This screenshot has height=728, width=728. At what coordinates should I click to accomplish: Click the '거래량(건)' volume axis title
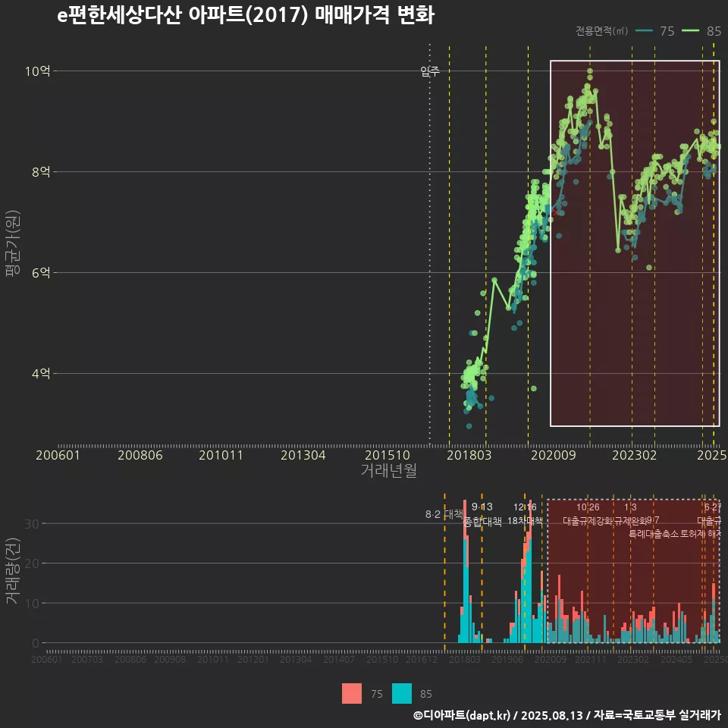click(x=13, y=571)
